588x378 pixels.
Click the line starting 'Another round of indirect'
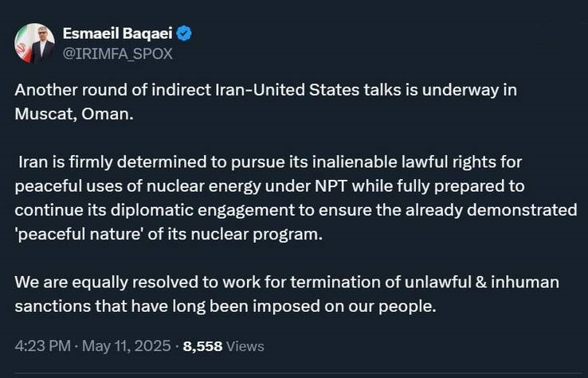pyautogui.click(x=266, y=90)
